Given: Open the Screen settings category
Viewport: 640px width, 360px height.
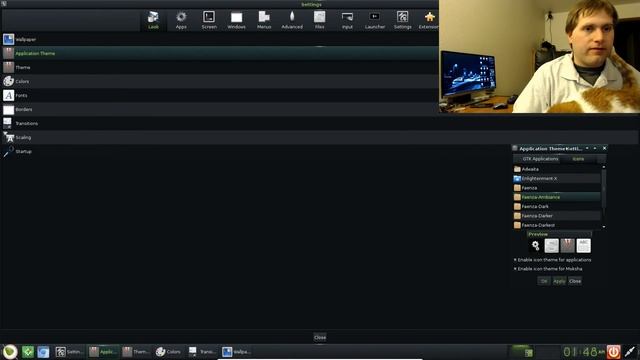Looking at the screenshot, I should (x=209, y=20).
